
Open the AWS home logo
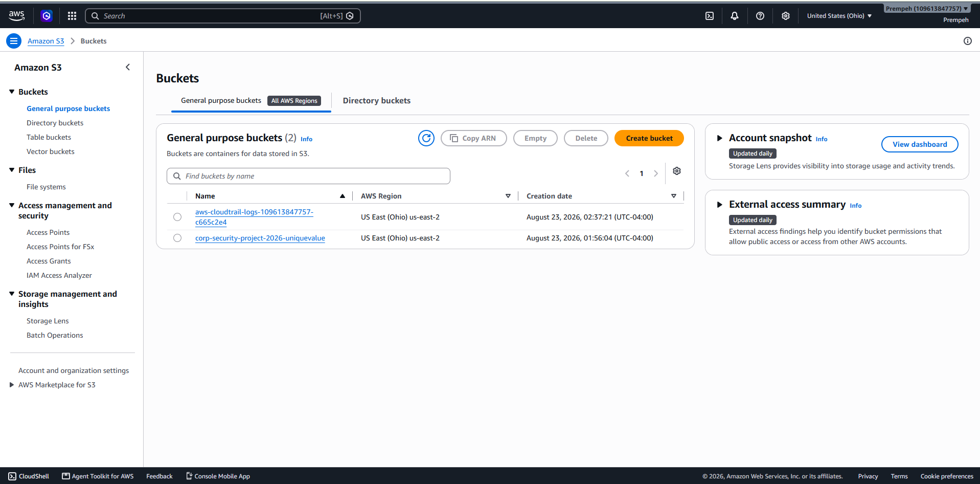tap(17, 16)
